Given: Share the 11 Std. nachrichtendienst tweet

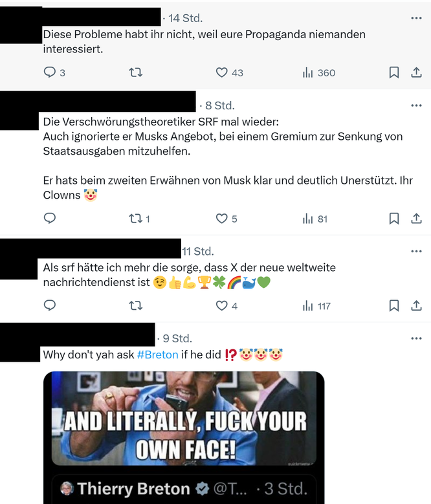Looking at the screenshot, I should (x=416, y=305).
